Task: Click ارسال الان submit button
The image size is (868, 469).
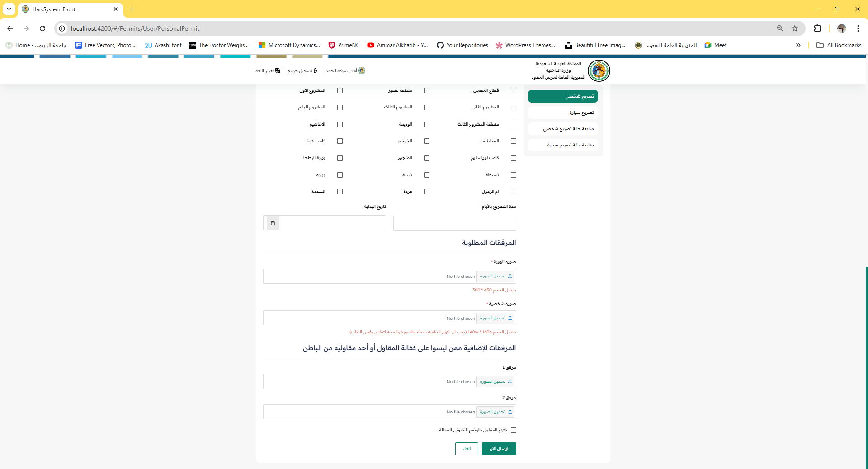Action: coord(499,449)
